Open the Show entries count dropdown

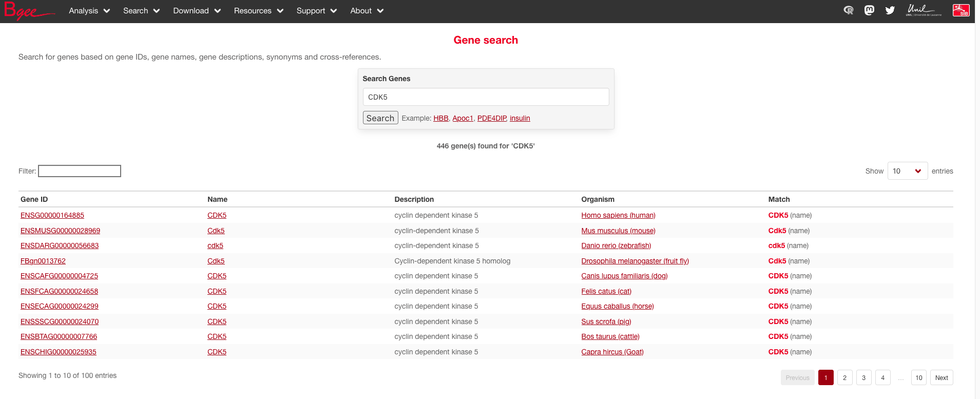pos(907,171)
